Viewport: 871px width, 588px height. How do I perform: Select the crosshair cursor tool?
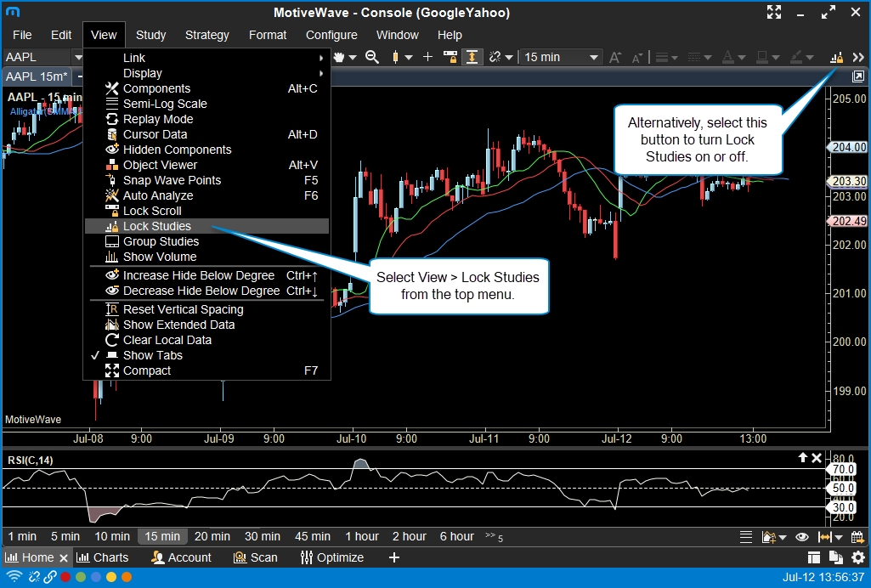pos(427,57)
